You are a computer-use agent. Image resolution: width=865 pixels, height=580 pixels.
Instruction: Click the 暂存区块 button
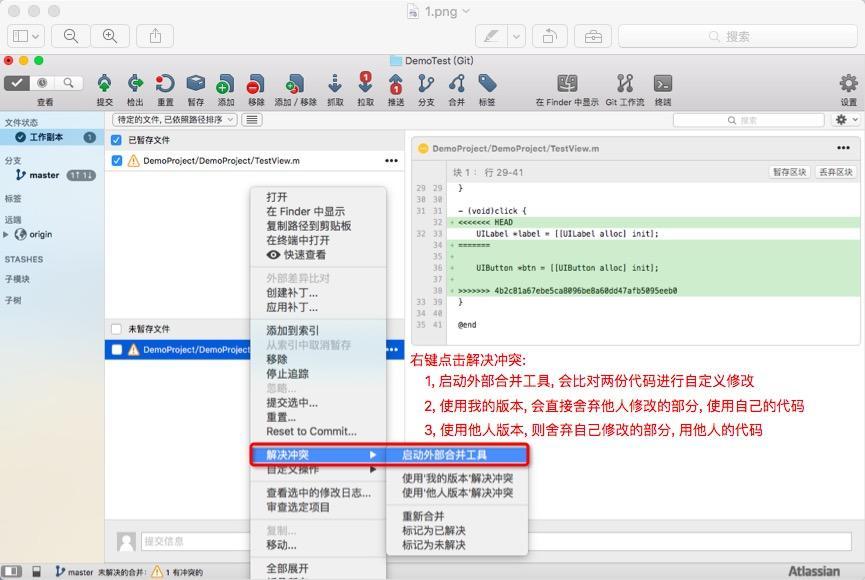(789, 172)
